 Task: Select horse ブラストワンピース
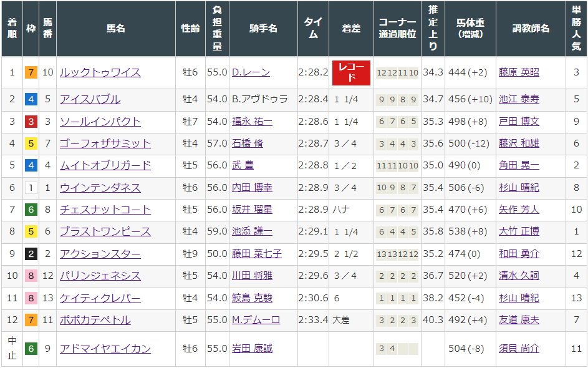pyautogui.click(x=105, y=232)
